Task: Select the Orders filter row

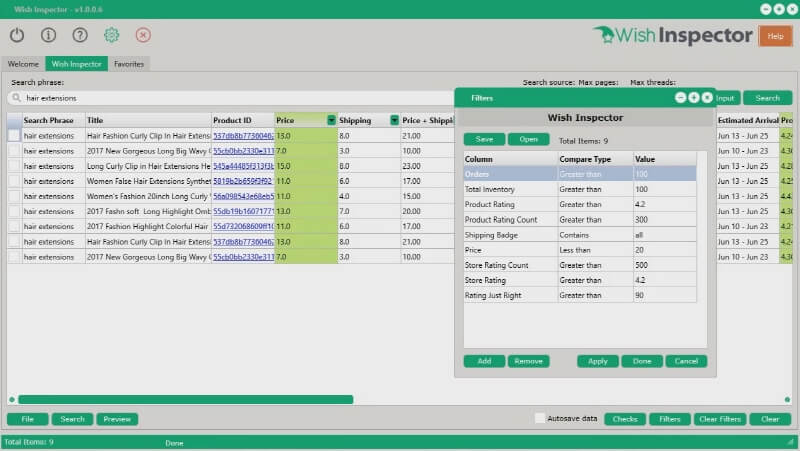Action: (580, 174)
